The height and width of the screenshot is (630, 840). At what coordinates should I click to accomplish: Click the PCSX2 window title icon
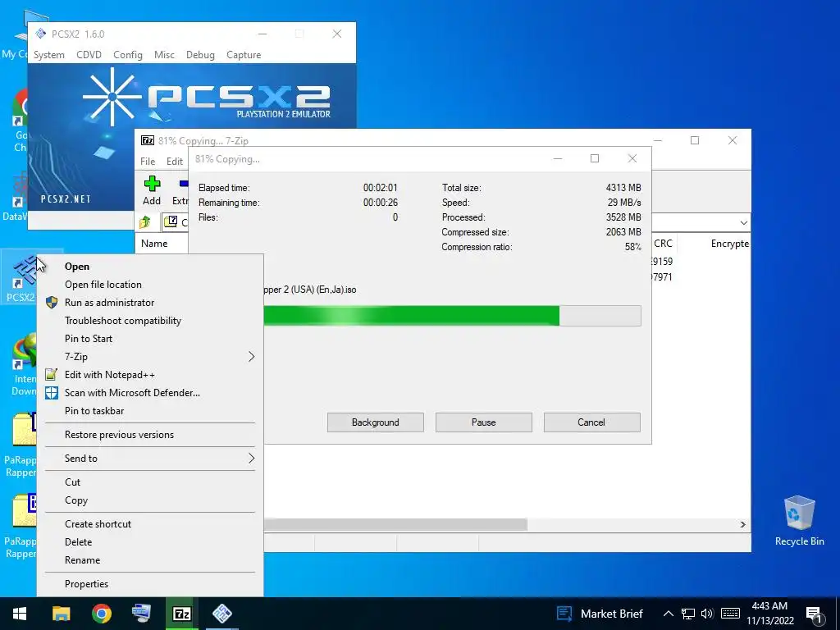41,34
